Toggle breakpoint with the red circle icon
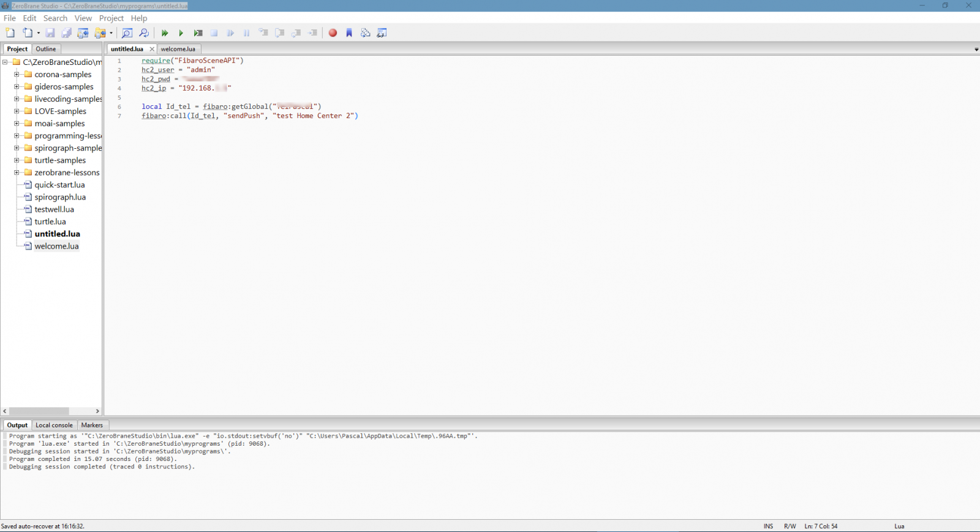This screenshot has height=532, width=980. click(x=333, y=33)
